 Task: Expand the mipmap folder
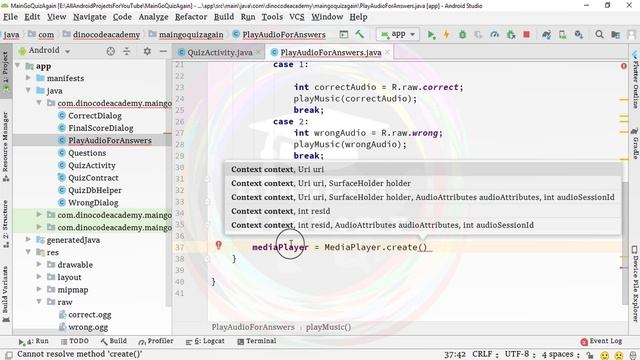click(39, 289)
